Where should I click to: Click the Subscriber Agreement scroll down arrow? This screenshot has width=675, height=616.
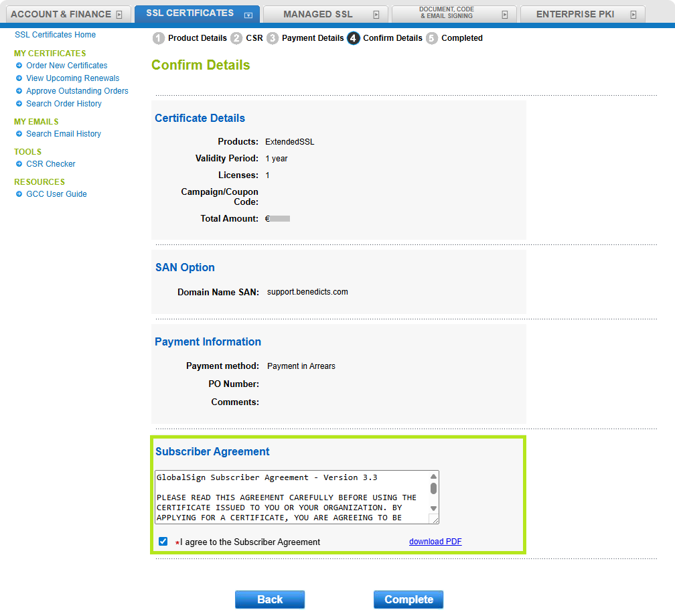coord(433,508)
